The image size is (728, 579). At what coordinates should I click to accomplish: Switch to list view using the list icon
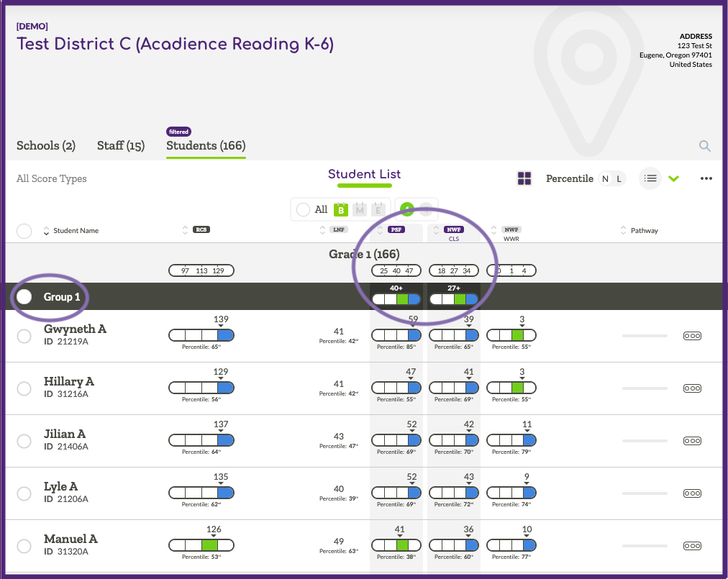[x=650, y=178]
